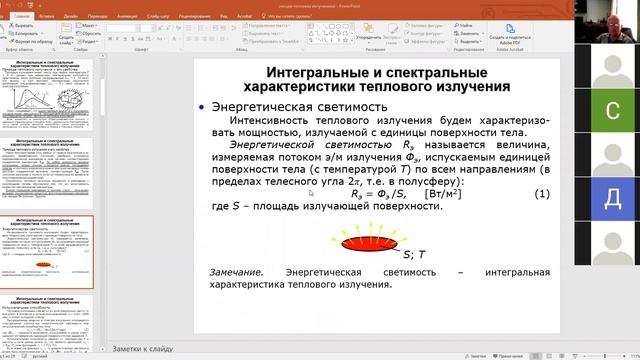Click the zoom slider in status bar
Screen dimensions: 640x360
[x=605, y=356]
